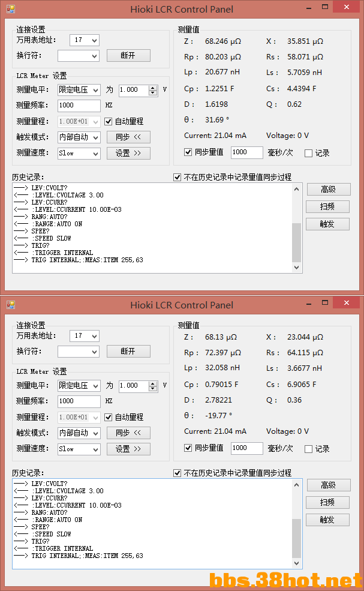The width and height of the screenshot is (364, 591).
Task: Open 换行符 dropdown in top window
Action: (79, 56)
